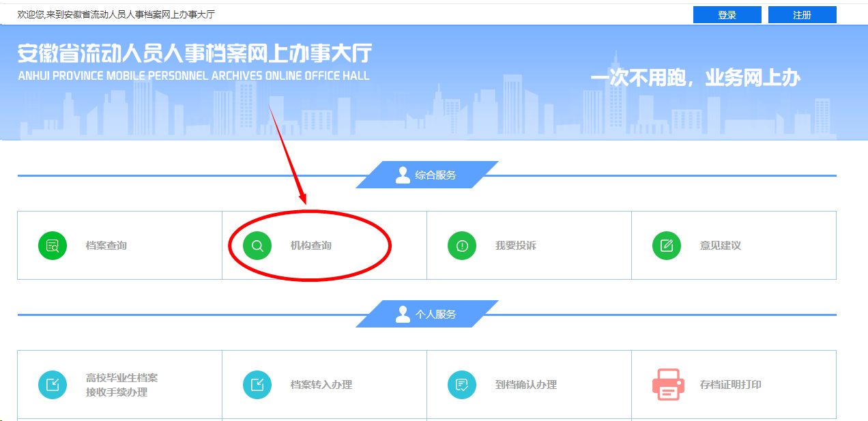Click the person icon in 综合服务 header
Screen dimensions: 868x421
(x=403, y=175)
